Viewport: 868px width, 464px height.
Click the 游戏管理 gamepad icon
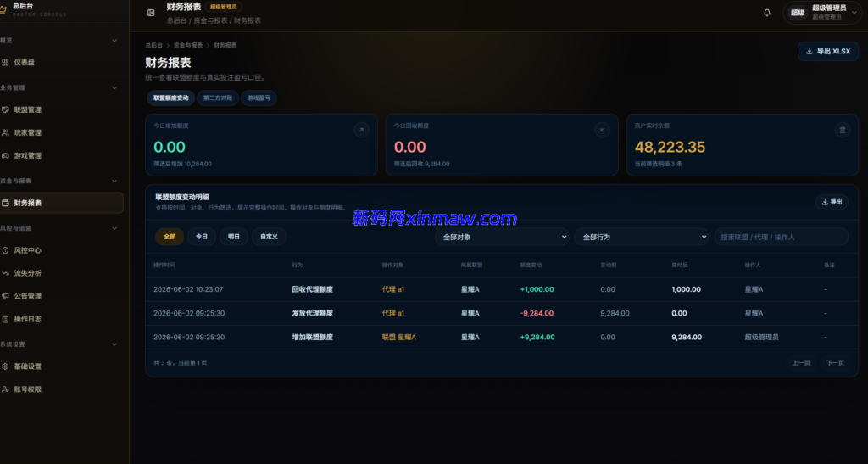coord(5,155)
